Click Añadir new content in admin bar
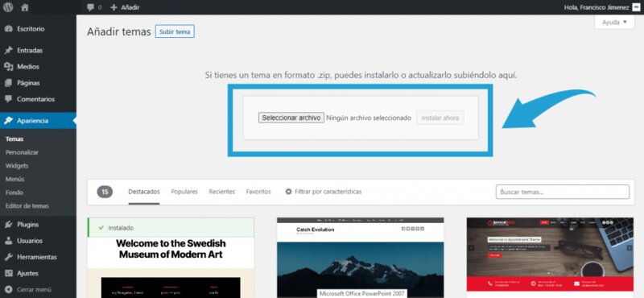 [125, 7]
